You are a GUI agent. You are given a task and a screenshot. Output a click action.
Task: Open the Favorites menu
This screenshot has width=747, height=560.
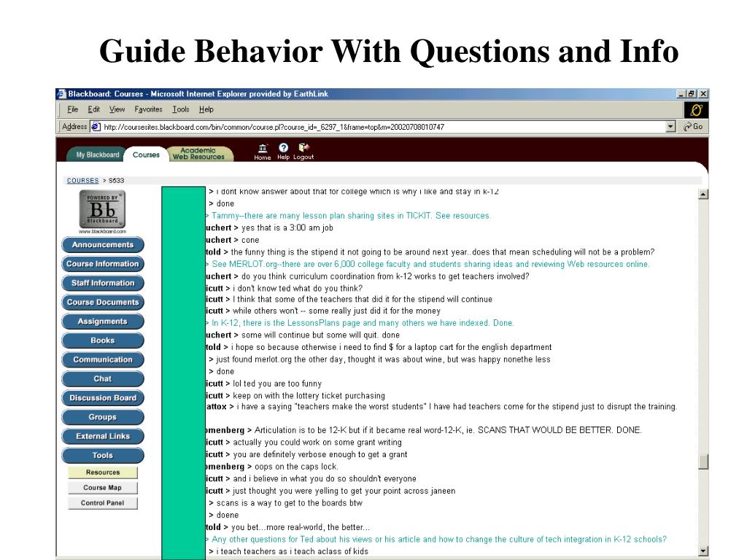[x=148, y=109]
